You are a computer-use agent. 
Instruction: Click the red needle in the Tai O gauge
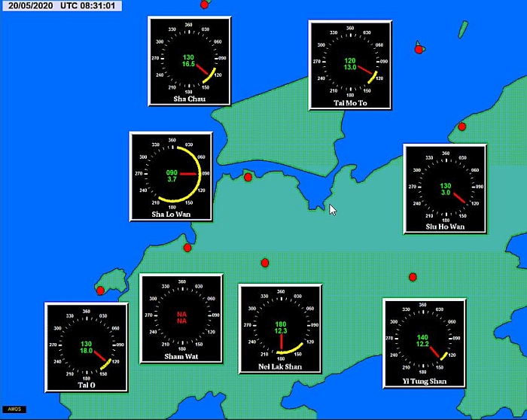coord(100,356)
